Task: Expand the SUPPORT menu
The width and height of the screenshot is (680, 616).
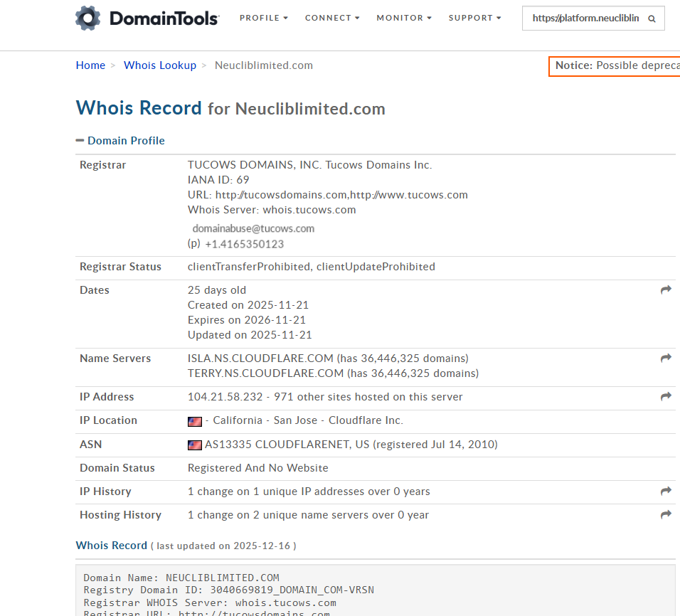Action: [x=474, y=18]
